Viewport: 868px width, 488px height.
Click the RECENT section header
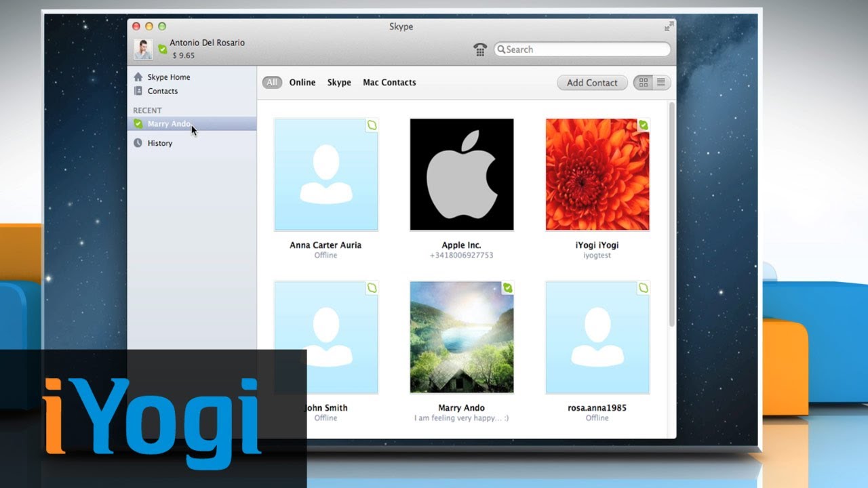tap(147, 110)
